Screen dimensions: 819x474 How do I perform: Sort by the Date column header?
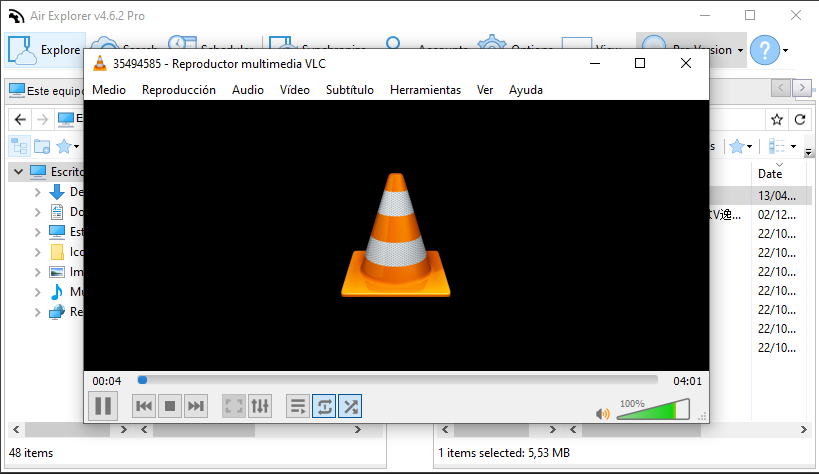point(770,174)
